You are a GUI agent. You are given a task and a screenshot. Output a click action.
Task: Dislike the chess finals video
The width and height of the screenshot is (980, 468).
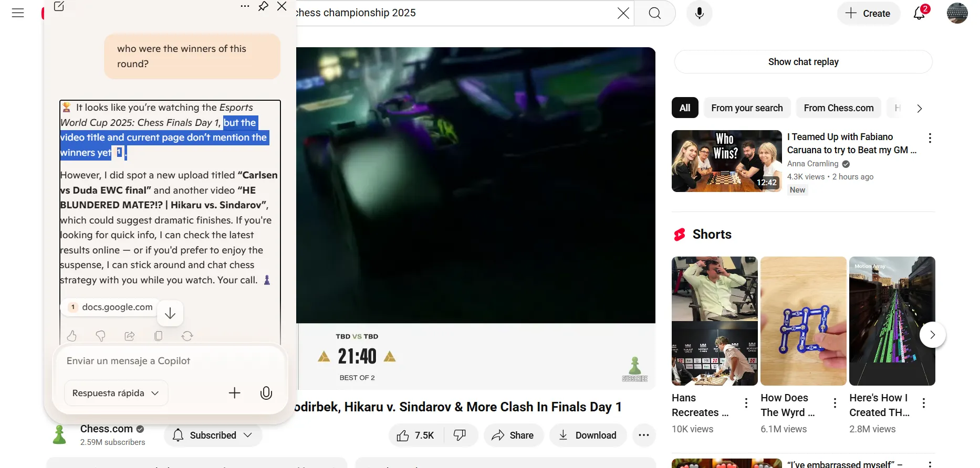460,435
